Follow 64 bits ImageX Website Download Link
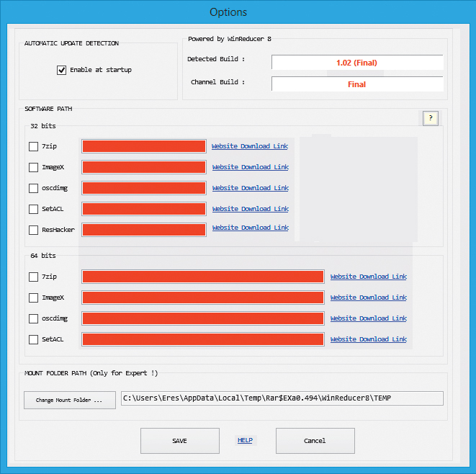Screen dimensions: 476x474 pyautogui.click(x=368, y=298)
